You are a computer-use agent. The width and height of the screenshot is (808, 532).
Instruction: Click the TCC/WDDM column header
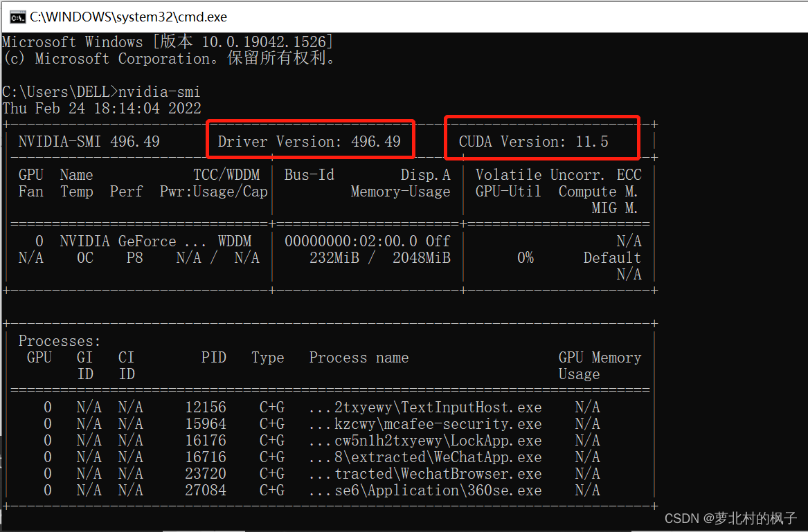click(x=226, y=175)
